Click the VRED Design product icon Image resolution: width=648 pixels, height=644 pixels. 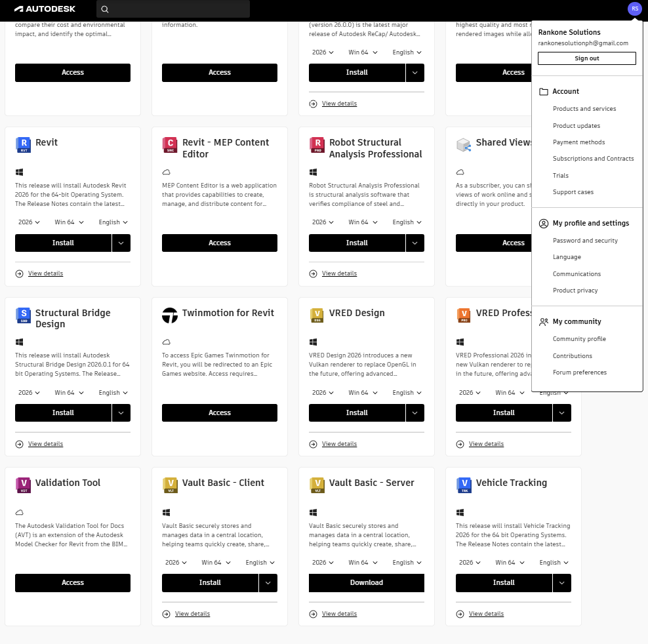(317, 315)
